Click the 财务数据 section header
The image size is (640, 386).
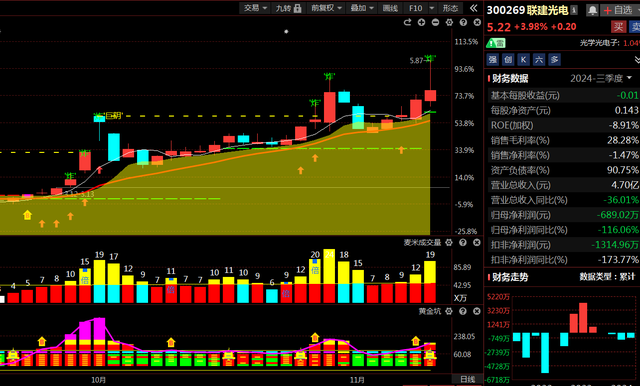click(509, 78)
